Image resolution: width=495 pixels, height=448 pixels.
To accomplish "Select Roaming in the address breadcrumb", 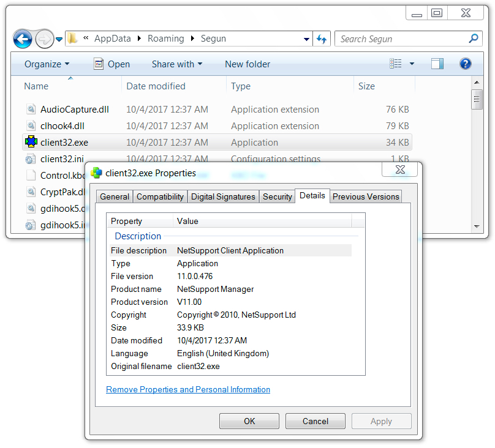I will click(166, 39).
